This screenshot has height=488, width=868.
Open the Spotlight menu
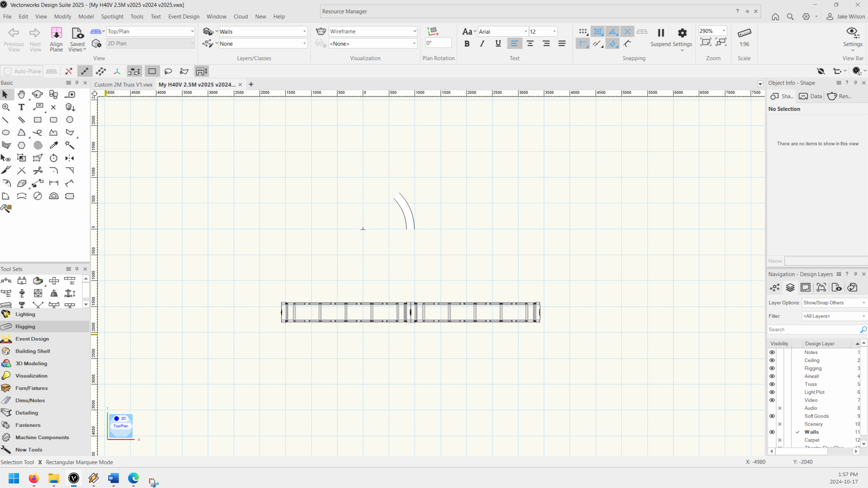[x=112, y=16]
